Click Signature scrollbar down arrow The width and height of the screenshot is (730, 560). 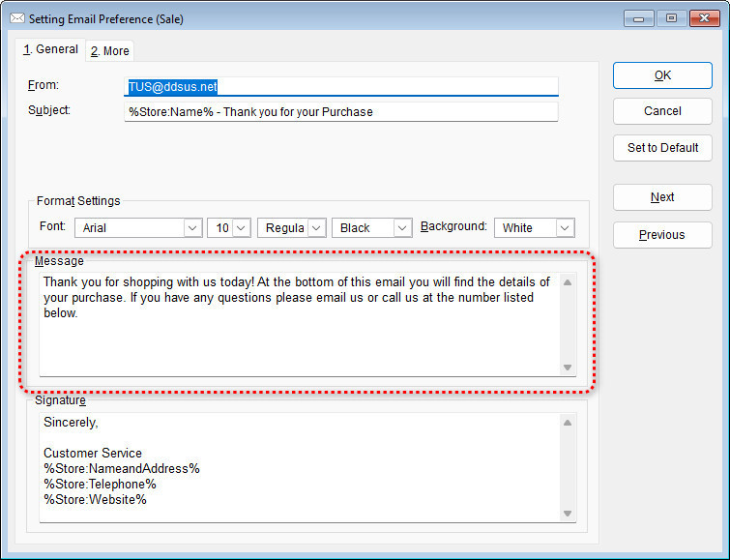567,513
